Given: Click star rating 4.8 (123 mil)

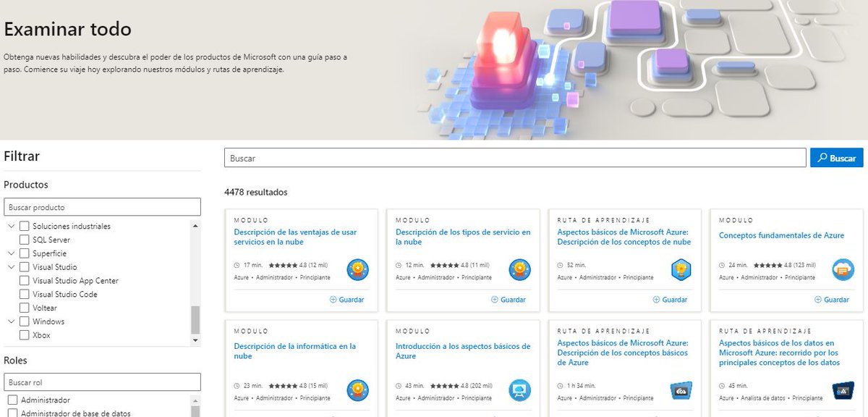Looking at the screenshot, I should [784, 265].
